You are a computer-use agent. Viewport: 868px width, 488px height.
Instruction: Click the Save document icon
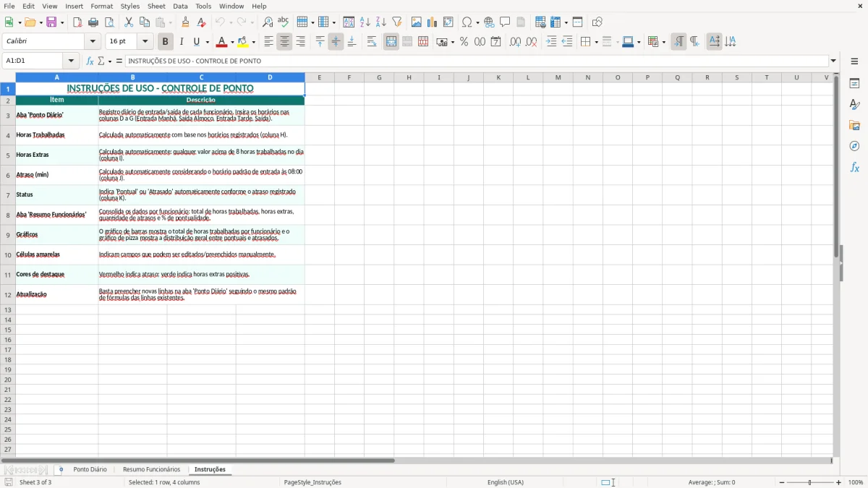pos(51,22)
